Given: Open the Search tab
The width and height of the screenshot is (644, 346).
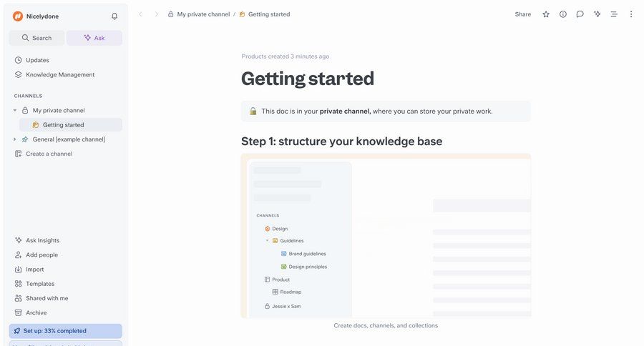Looking at the screenshot, I should point(36,38).
